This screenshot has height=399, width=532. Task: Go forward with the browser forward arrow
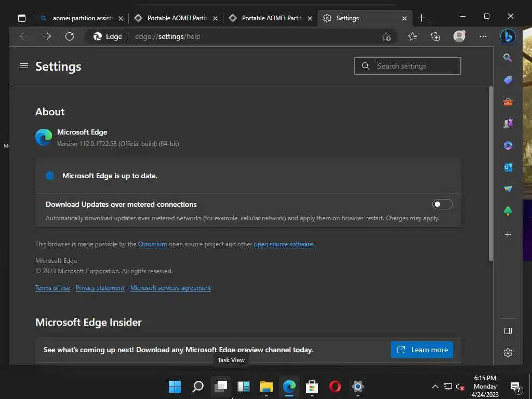coord(47,36)
